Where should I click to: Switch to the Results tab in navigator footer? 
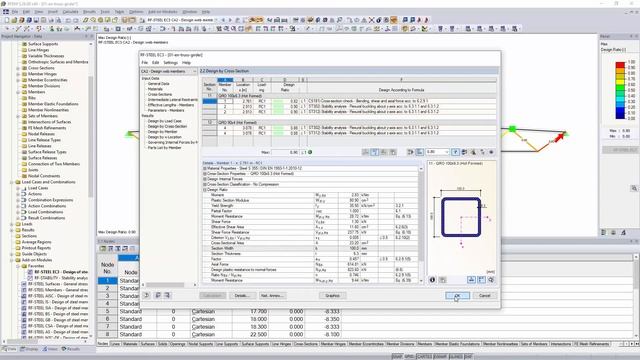(x=71, y=349)
